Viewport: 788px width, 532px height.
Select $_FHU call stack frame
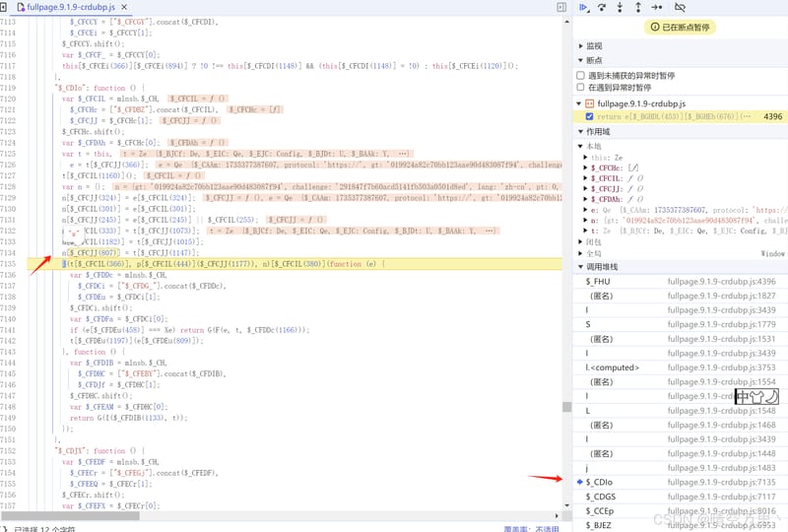[681, 282]
